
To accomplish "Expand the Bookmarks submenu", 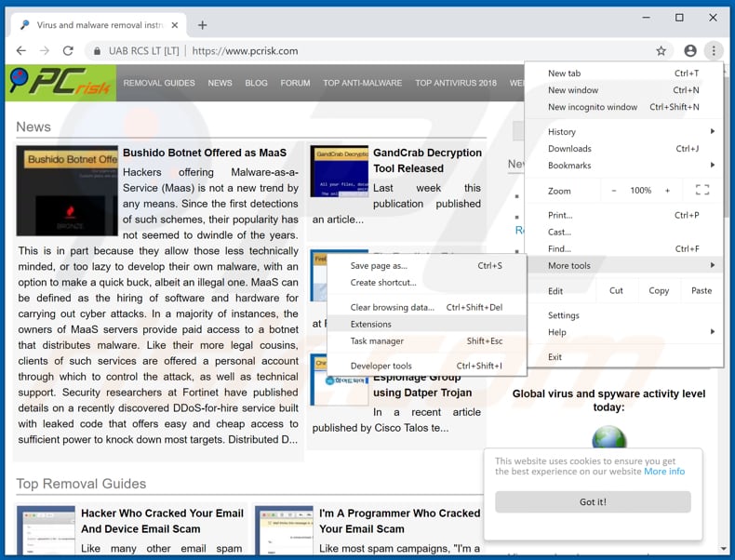I will (x=624, y=166).
